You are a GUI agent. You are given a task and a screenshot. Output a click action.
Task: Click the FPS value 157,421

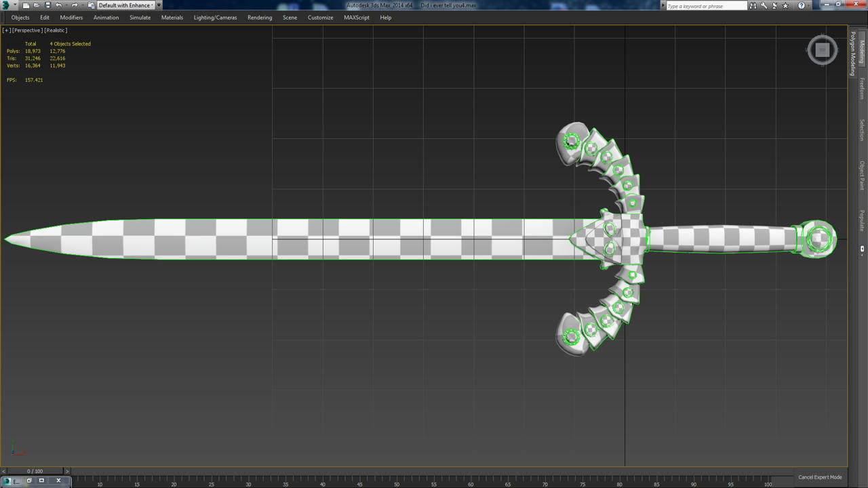34,80
